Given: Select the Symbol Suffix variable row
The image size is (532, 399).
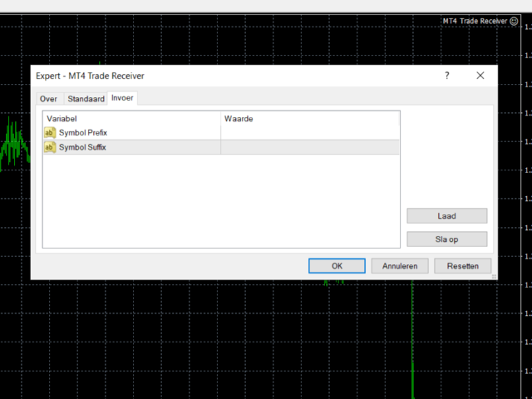Looking at the screenshot, I should click(221, 147).
